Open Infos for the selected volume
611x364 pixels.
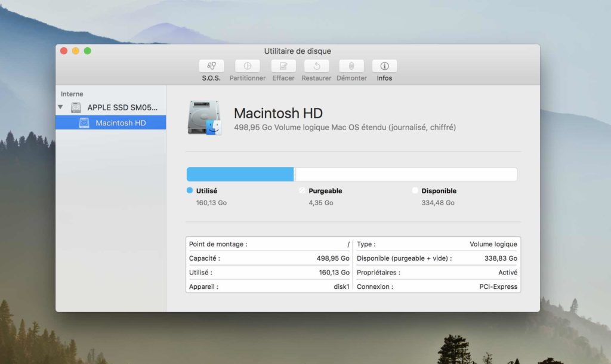click(x=384, y=67)
